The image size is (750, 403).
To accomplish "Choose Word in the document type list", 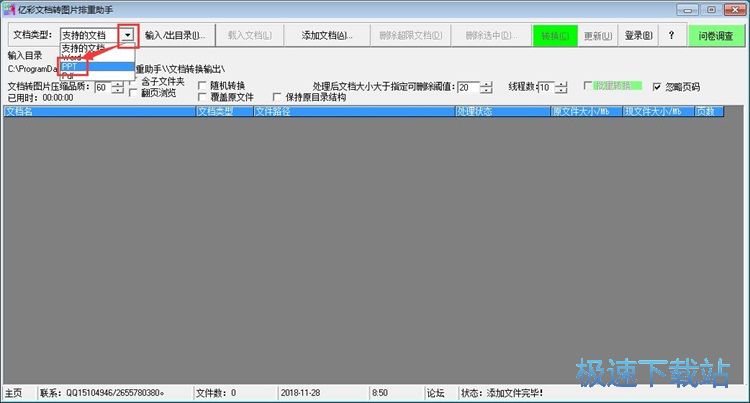I will click(x=97, y=57).
